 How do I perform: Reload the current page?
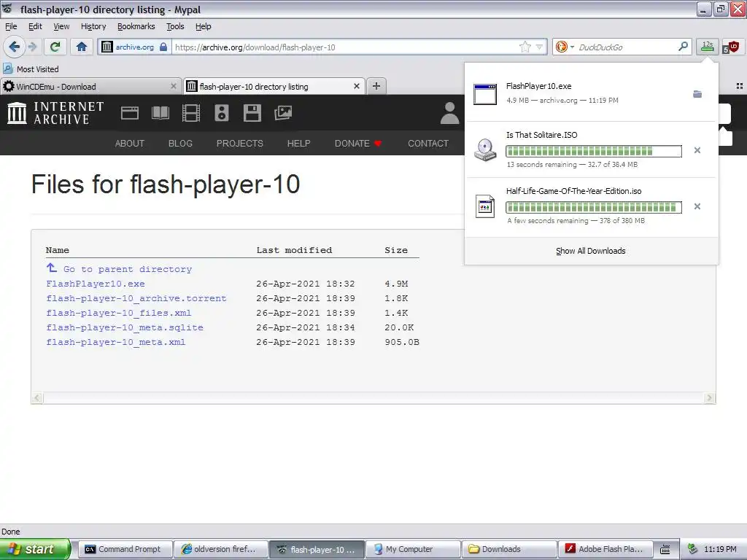click(55, 47)
